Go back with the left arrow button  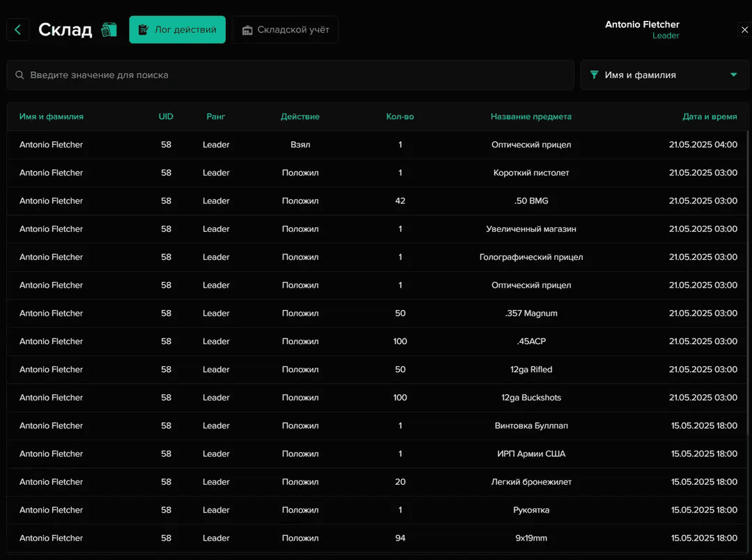(17, 30)
